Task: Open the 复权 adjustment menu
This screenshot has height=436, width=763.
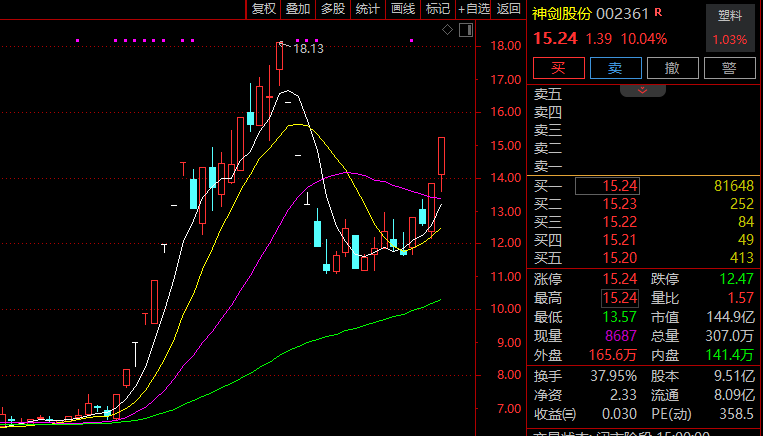Action: point(263,9)
